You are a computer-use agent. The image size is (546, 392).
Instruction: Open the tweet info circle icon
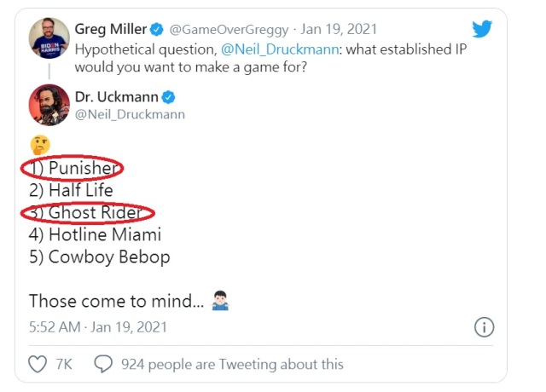click(484, 327)
